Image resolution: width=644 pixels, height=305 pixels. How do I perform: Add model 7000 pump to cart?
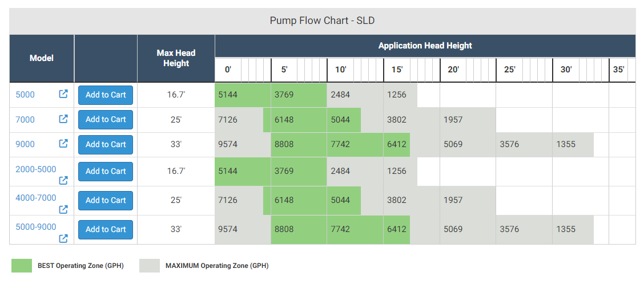point(106,119)
